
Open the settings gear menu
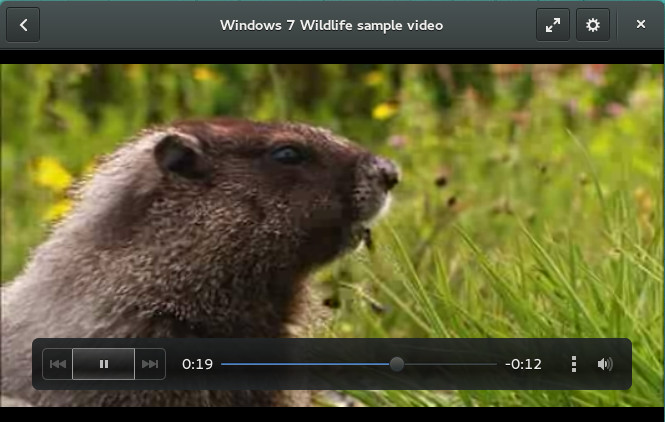592,25
